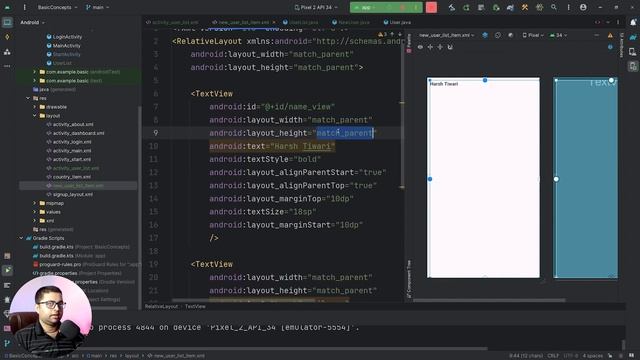Click the editor tabs more options icon
The height and width of the screenshot is (360, 640).
[618, 22]
